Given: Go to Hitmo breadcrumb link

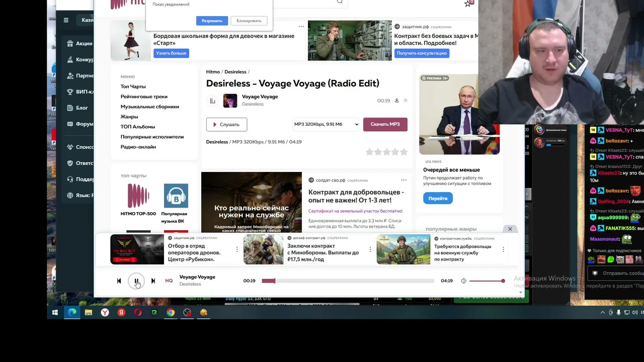Looking at the screenshot, I should [213, 72].
